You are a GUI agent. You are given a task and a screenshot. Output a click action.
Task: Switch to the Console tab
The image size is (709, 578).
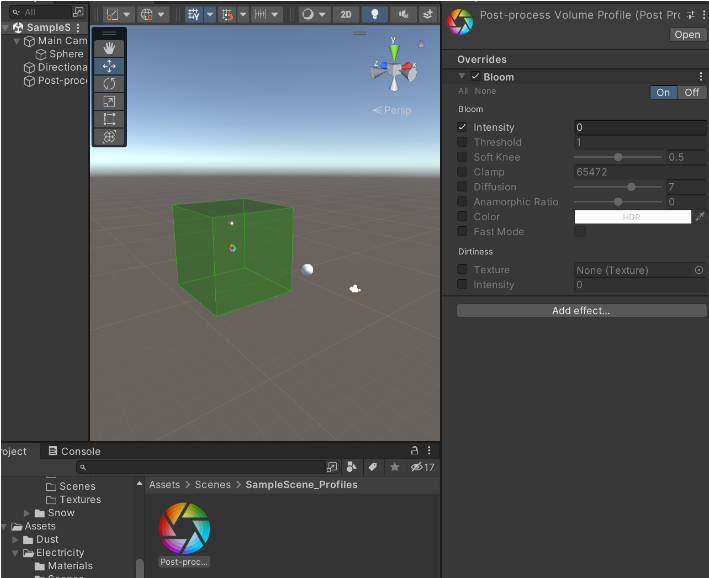coord(74,451)
